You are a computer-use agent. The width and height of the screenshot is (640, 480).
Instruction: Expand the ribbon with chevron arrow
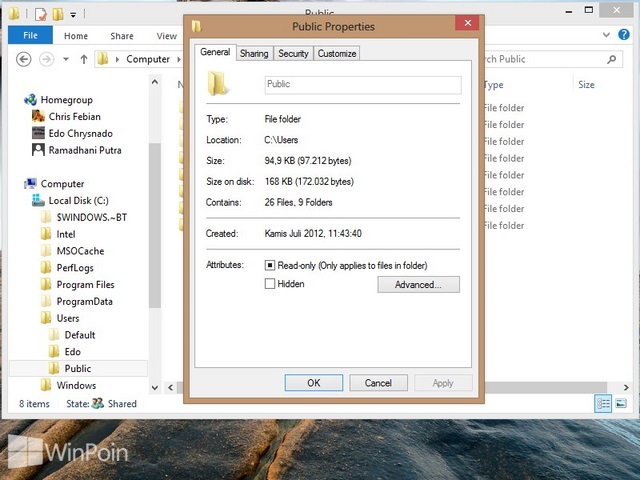606,35
